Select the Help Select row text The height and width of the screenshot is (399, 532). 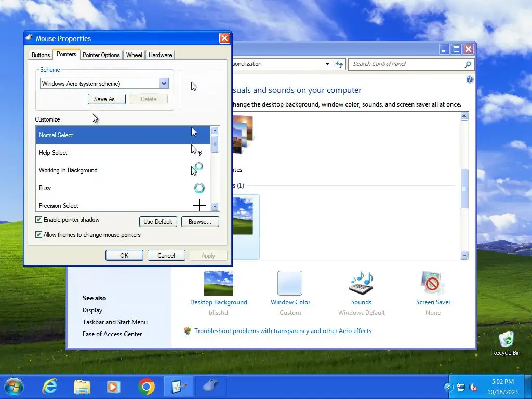coord(53,153)
